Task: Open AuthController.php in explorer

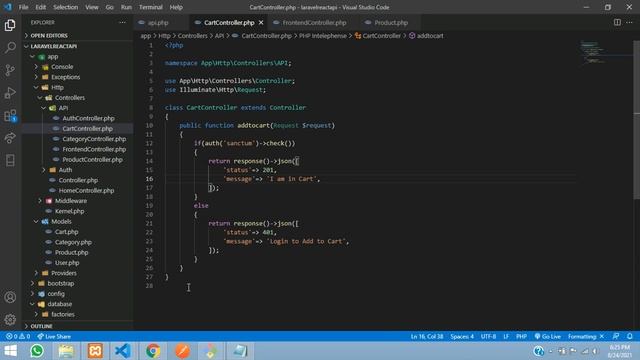Action: point(88,118)
